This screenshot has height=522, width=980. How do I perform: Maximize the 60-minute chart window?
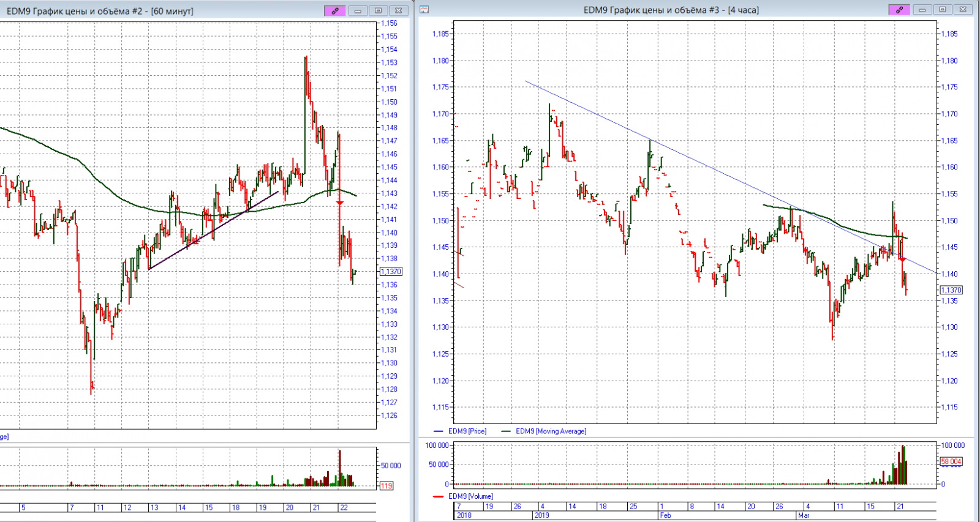(378, 10)
